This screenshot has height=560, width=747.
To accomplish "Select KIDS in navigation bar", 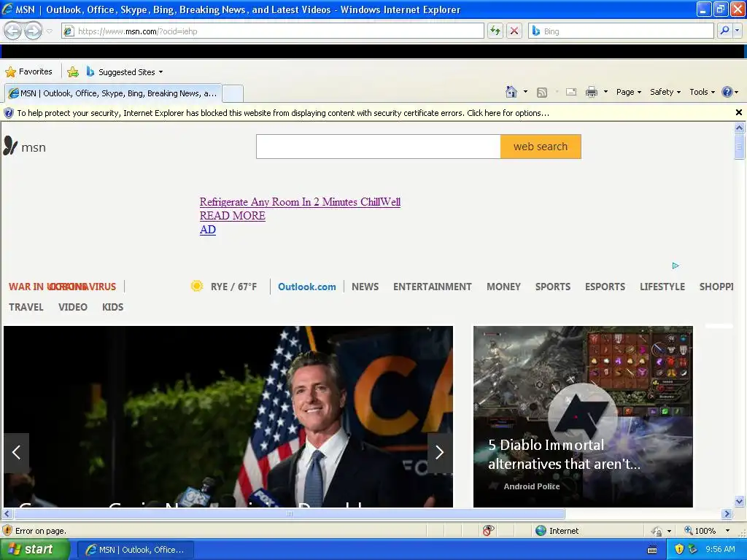I will [x=113, y=307].
